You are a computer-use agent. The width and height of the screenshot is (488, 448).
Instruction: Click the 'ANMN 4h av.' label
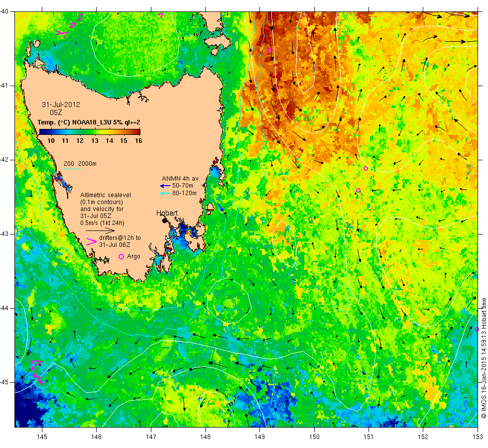181,179
